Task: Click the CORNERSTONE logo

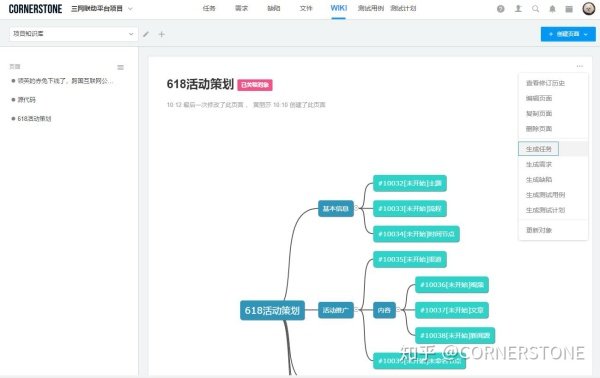Action: 35,9
